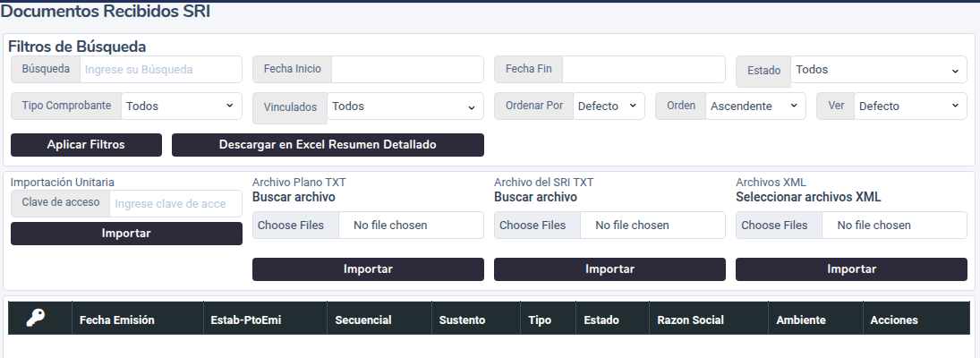980x358 pixels.
Task: Click the Seleccionar archivos XML label
Action: (x=809, y=198)
